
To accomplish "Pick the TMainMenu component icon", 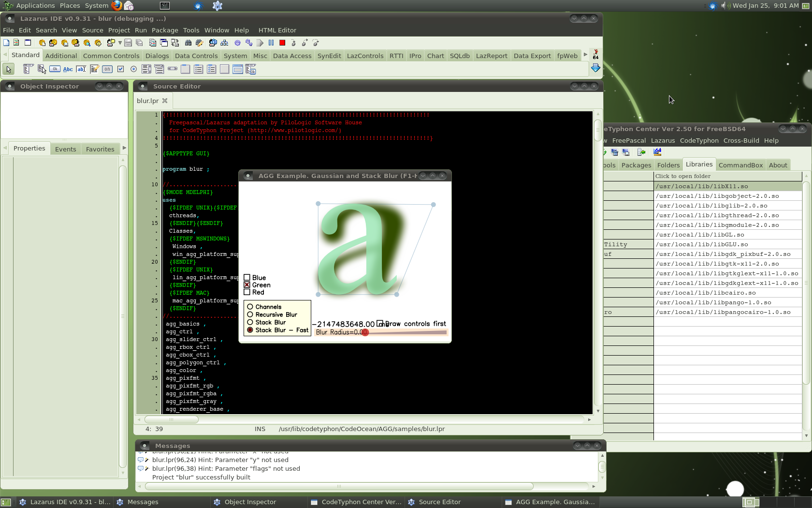I will (x=29, y=69).
